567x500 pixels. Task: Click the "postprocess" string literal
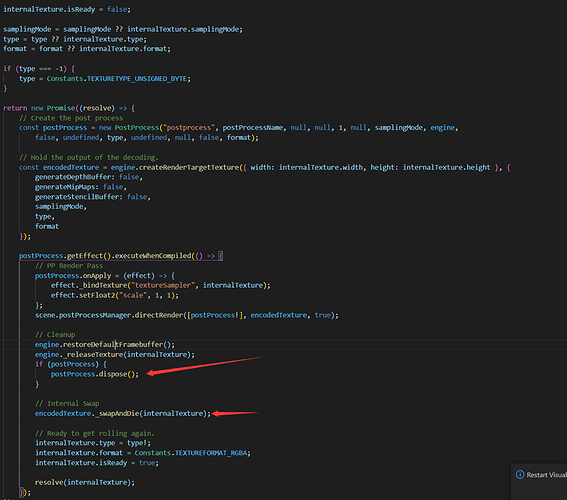tap(189, 128)
